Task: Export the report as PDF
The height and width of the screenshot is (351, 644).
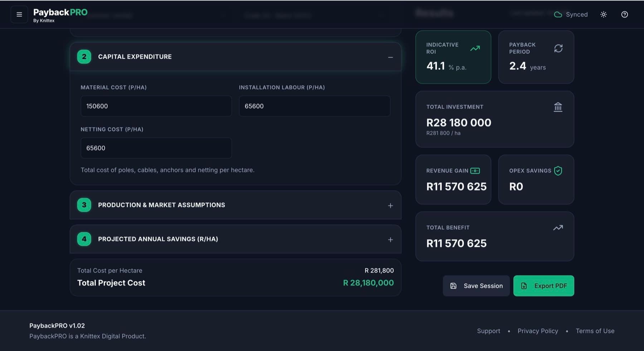Action: tap(543, 286)
